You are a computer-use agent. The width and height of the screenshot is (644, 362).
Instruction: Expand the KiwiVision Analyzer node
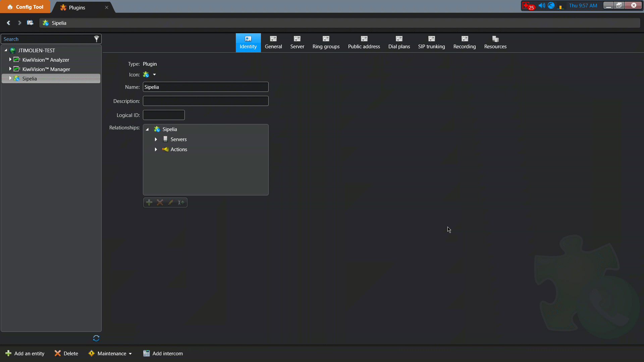(x=10, y=59)
